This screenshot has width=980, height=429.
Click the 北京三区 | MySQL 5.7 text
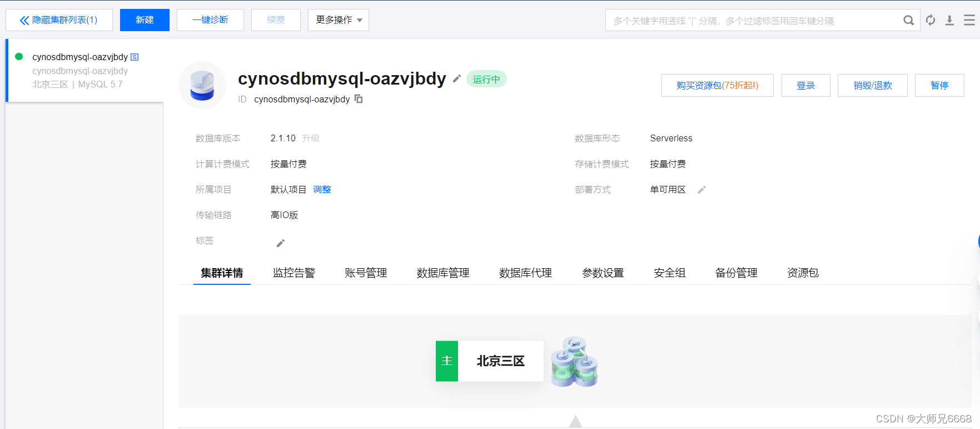(77, 84)
